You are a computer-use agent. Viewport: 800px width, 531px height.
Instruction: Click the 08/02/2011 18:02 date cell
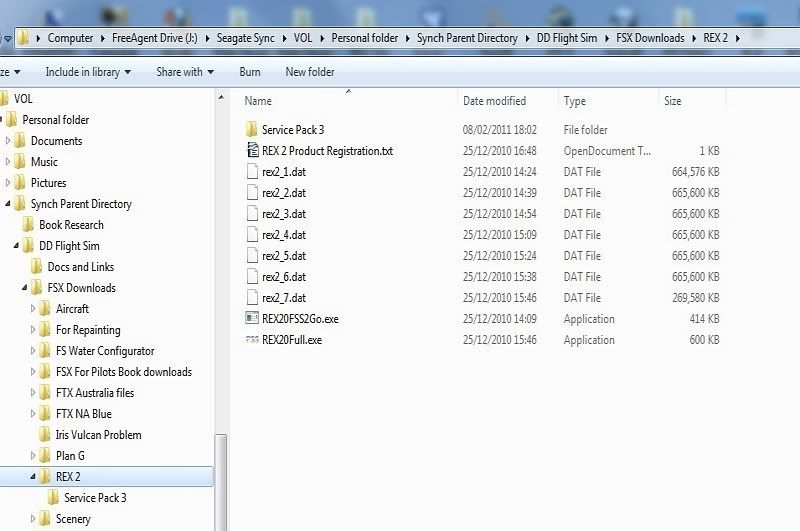click(499, 130)
